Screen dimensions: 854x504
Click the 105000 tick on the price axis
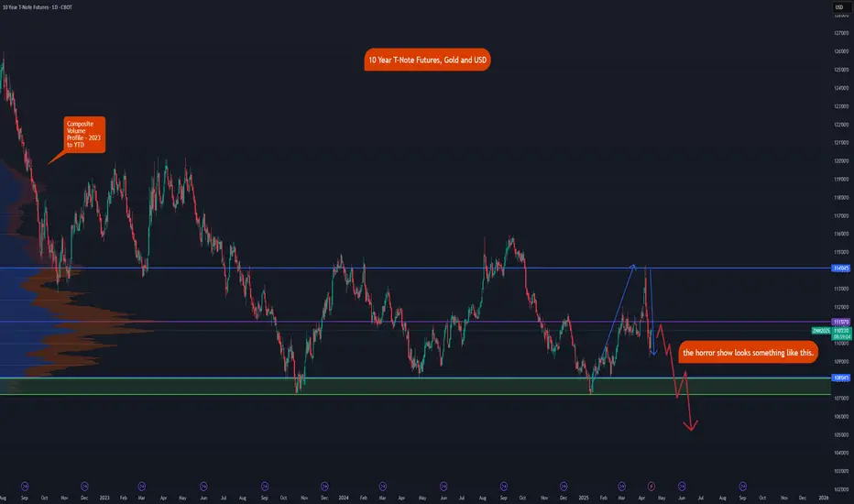[x=841, y=434]
